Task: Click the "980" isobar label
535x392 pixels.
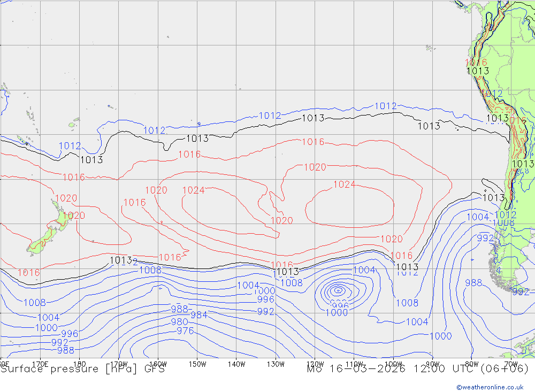Action: [x=179, y=322]
